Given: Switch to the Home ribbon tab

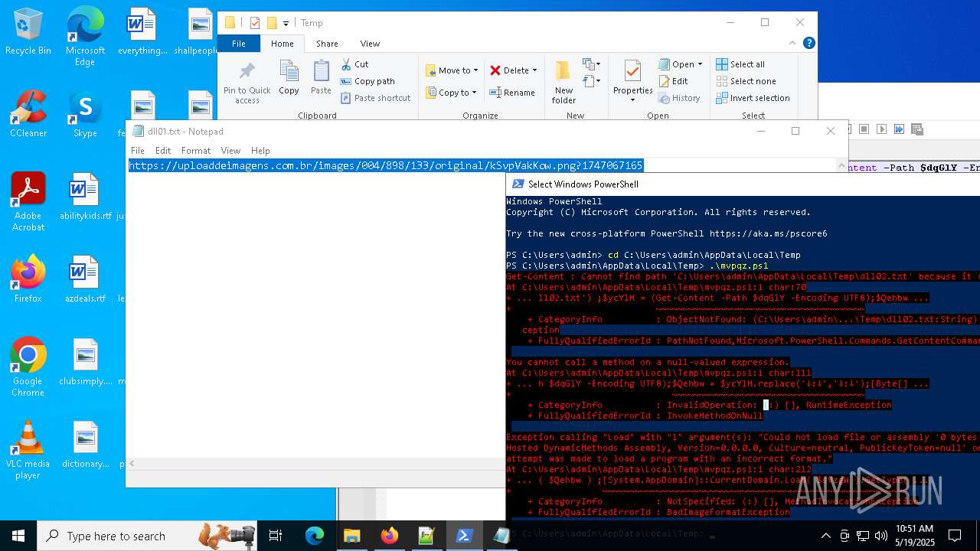Looking at the screenshot, I should (282, 44).
